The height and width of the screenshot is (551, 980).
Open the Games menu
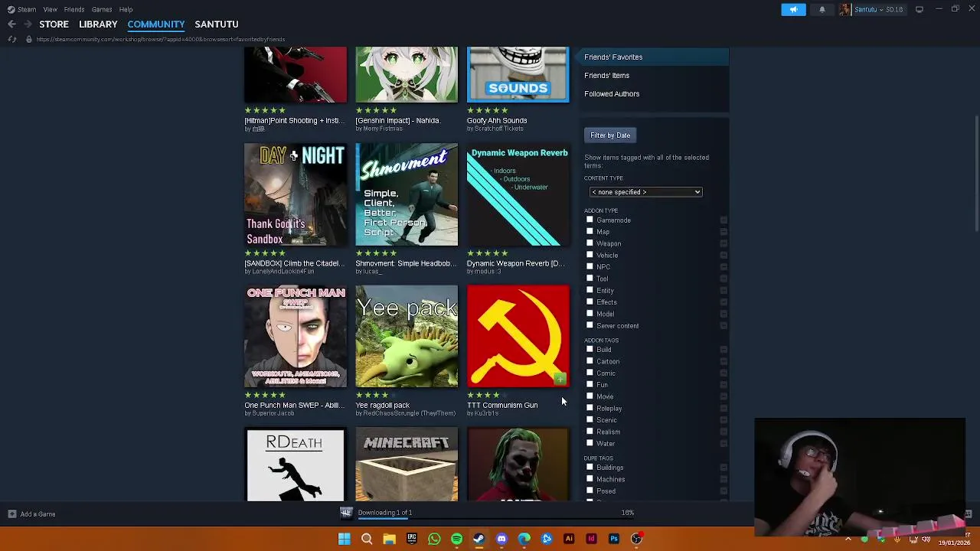[x=102, y=9]
